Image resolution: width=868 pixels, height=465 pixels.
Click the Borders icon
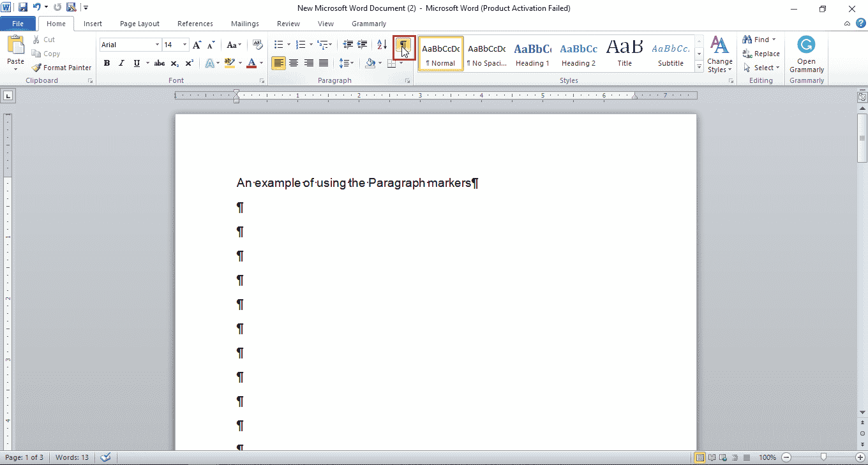(x=392, y=63)
